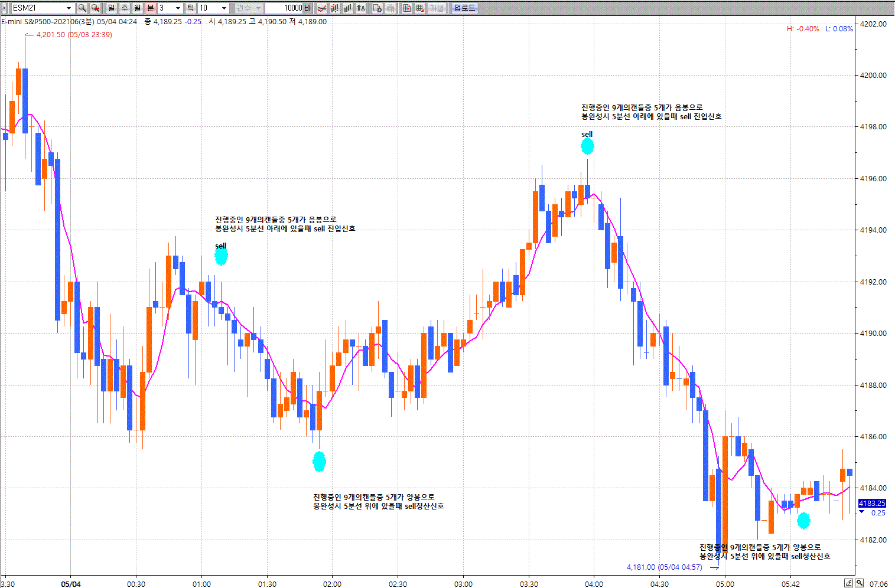Expand the tick value dropdown showing 10
Viewport: 895px width, 588px height.
coord(224,8)
